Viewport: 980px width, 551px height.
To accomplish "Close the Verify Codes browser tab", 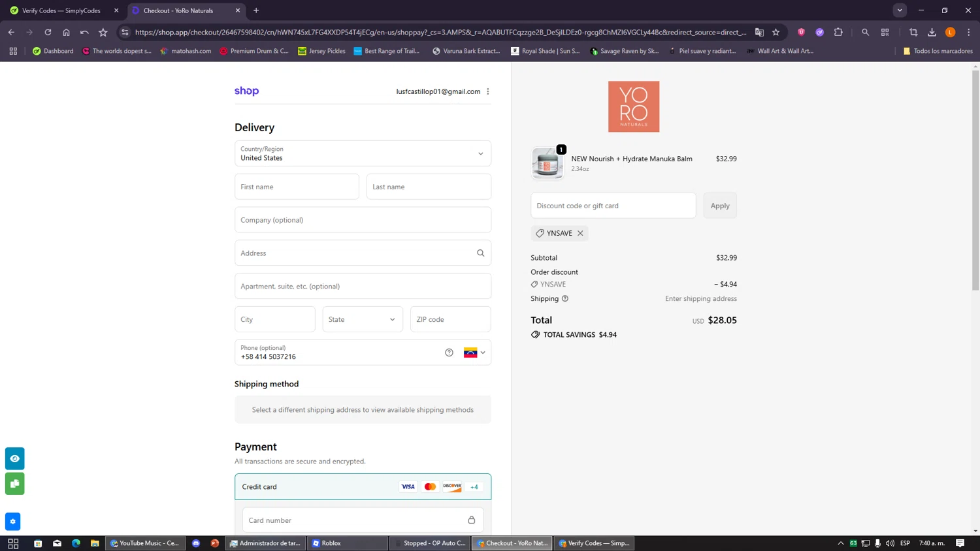I will click(x=116, y=10).
